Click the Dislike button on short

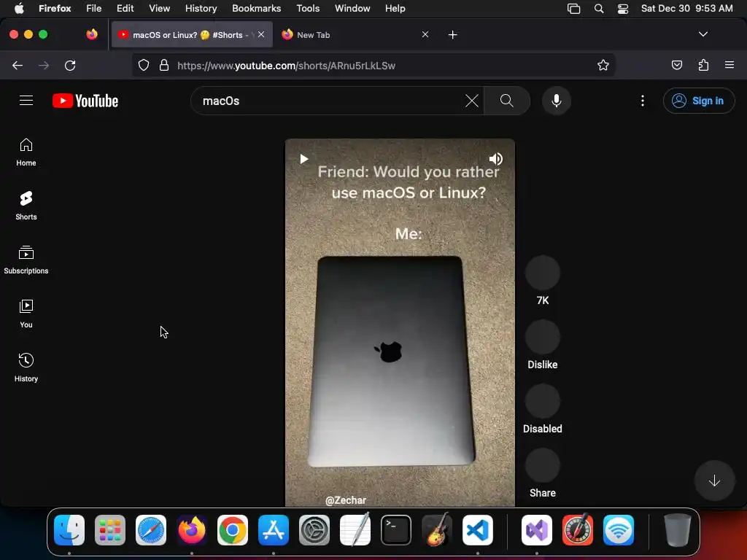(x=543, y=337)
